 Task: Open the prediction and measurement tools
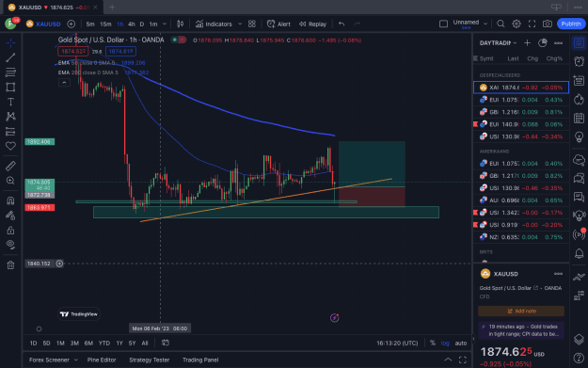pyautogui.click(x=10, y=132)
